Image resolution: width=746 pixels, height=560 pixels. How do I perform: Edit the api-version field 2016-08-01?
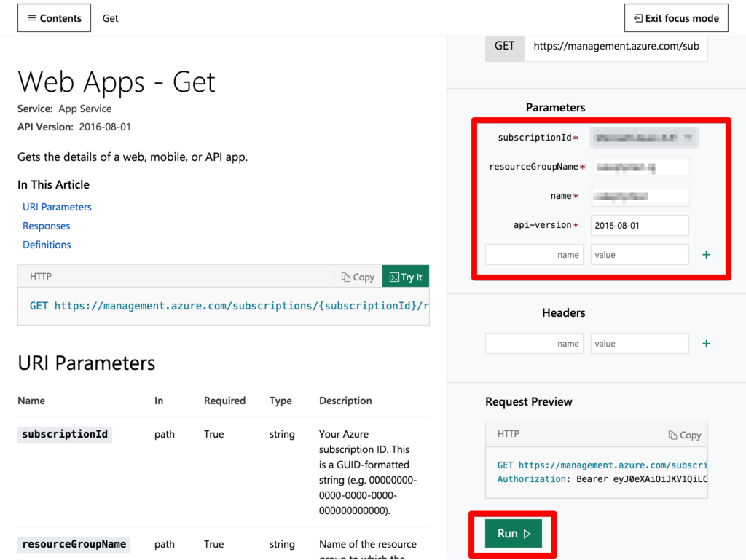coord(640,225)
